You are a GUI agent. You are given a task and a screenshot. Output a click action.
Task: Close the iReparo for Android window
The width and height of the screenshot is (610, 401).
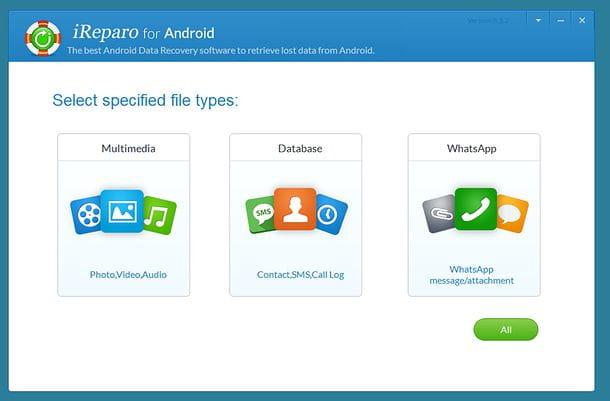582,20
